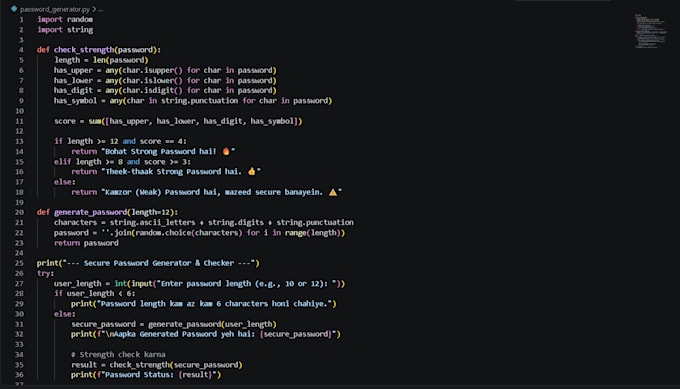Click 'length = len(password)' line

pyautogui.click(x=101, y=60)
